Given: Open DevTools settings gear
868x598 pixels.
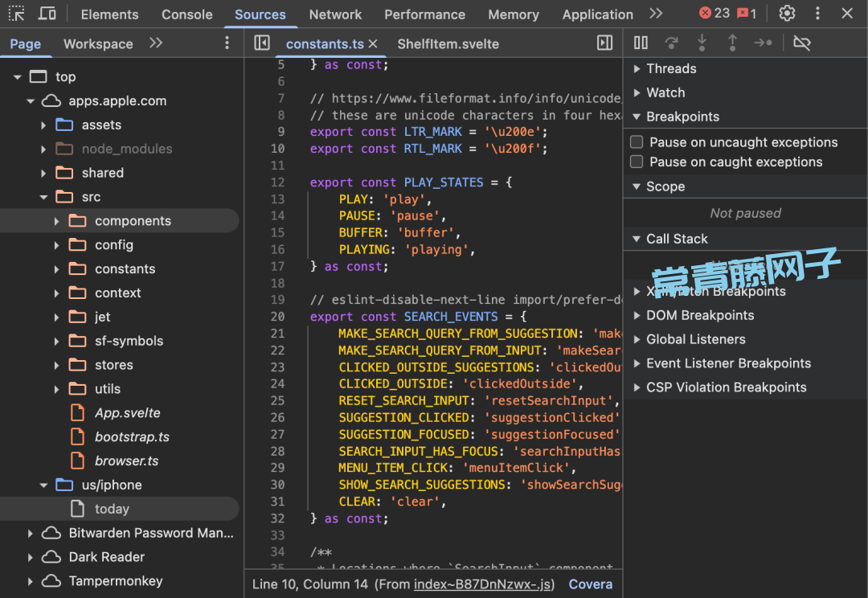Looking at the screenshot, I should (x=787, y=14).
